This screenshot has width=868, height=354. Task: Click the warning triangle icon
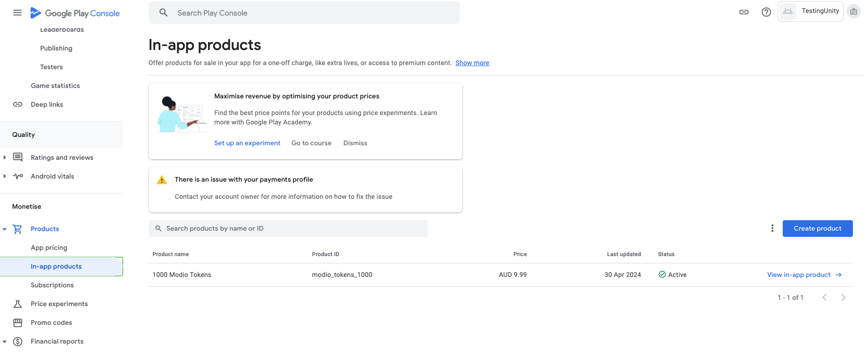[x=162, y=180]
